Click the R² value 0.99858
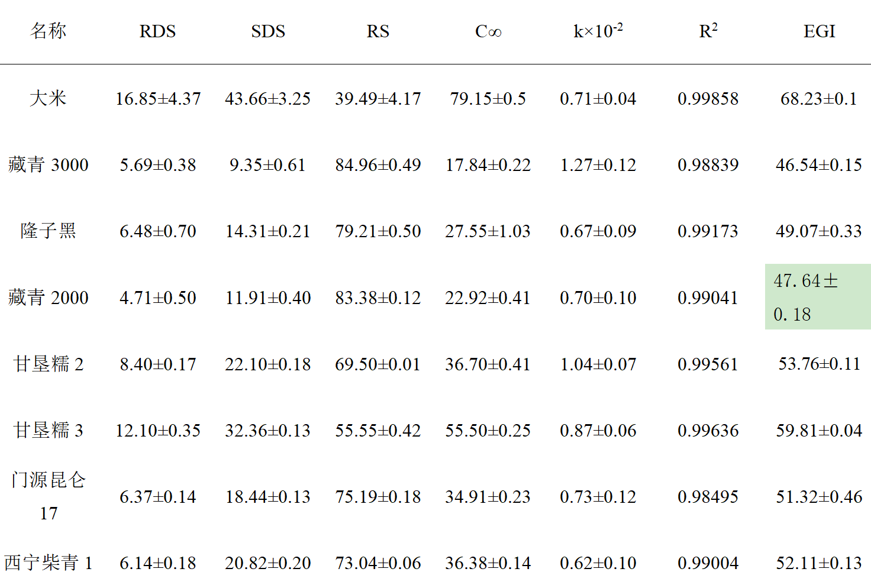871x588 pixels. (x=708, y=99)
